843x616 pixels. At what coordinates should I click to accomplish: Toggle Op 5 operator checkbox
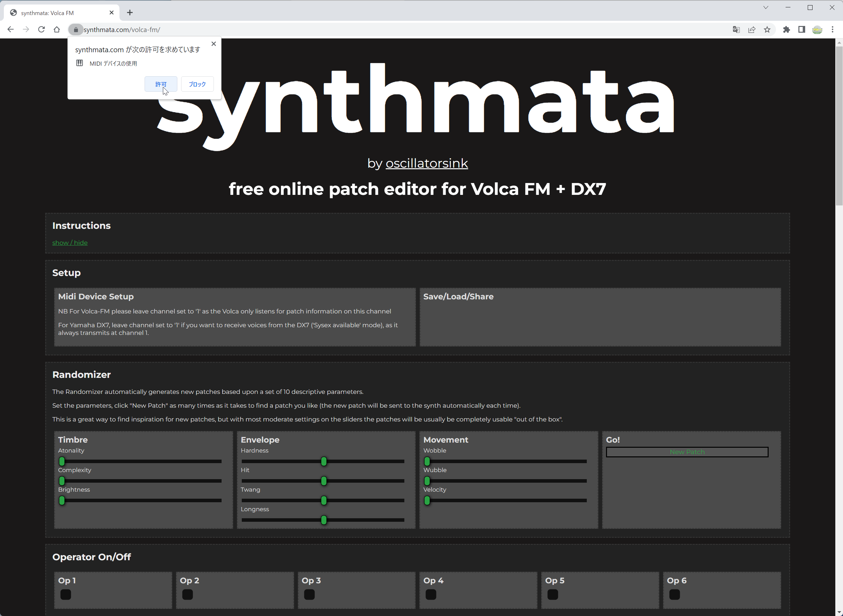point(553,595)
